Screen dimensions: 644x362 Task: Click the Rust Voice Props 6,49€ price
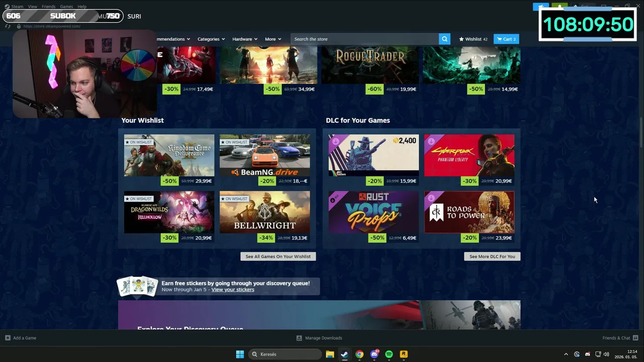pyautogui.click(x=410, y=238)
